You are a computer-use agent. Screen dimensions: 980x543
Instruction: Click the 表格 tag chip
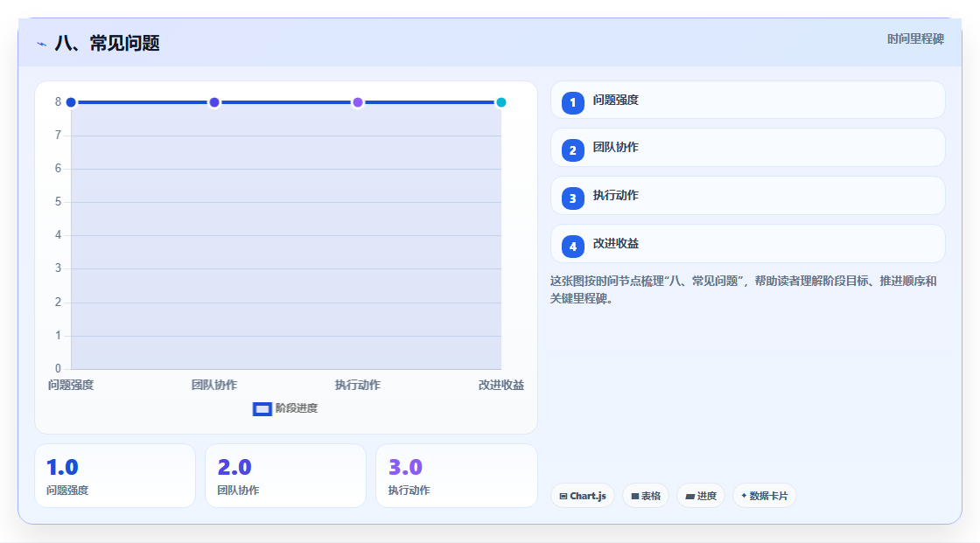pos(646,496)
